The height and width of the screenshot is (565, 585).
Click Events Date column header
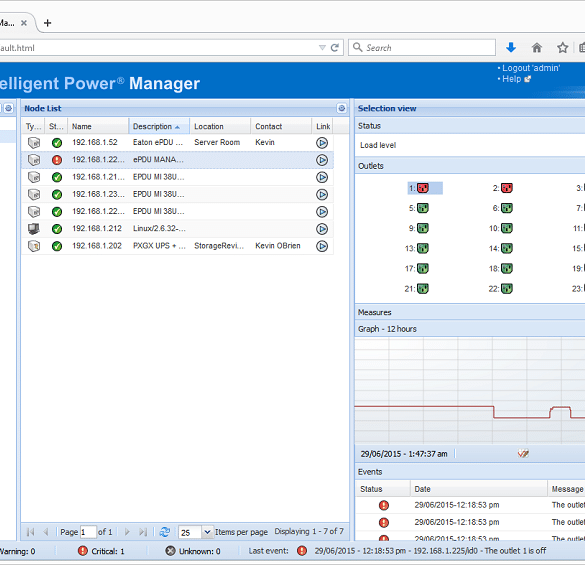point(479,489)
